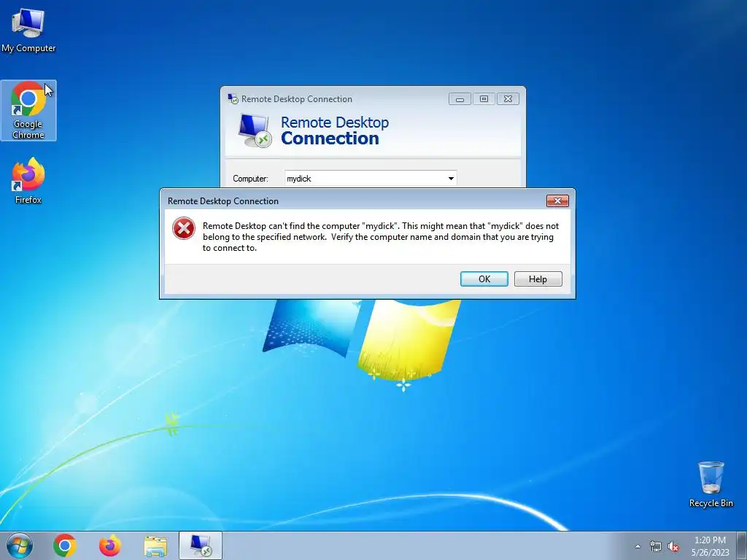Minimize the Remote Desktop Connection window
Image resolution: width=747 pixels, height=560 pixels.
point(460,99)
